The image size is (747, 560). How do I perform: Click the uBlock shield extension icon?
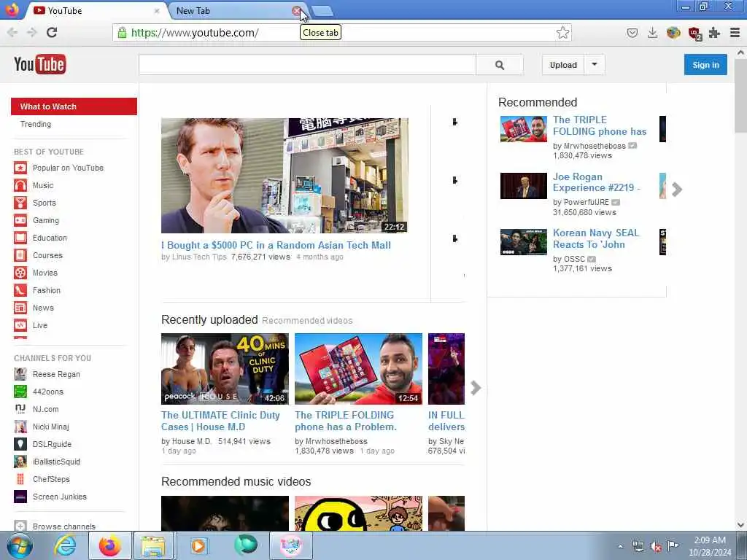694,33
